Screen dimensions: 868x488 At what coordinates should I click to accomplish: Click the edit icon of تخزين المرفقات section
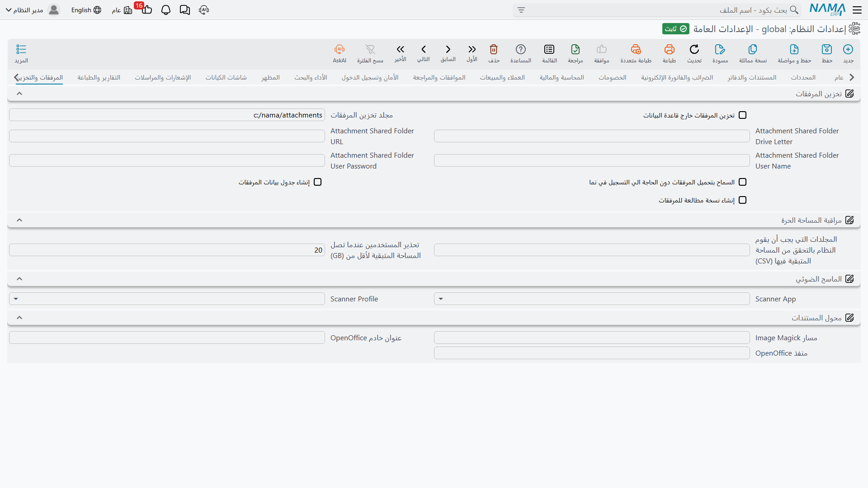[x=849, y=94]
